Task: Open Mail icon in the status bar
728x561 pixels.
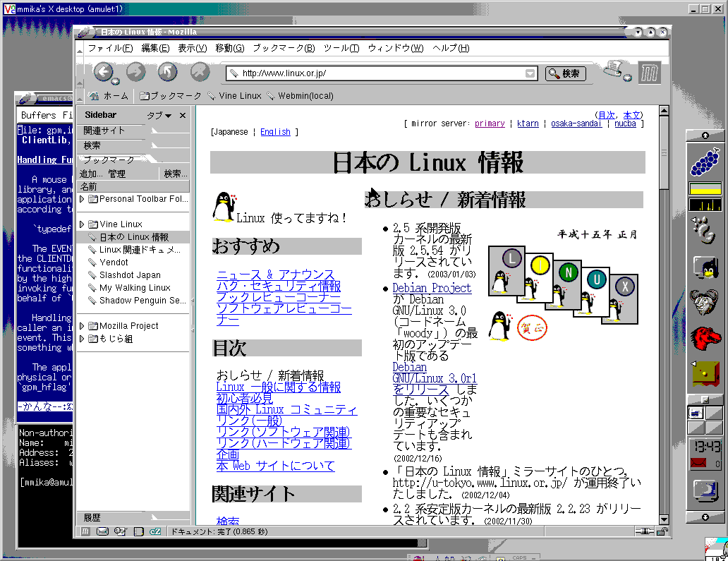Action: point(102,531)
